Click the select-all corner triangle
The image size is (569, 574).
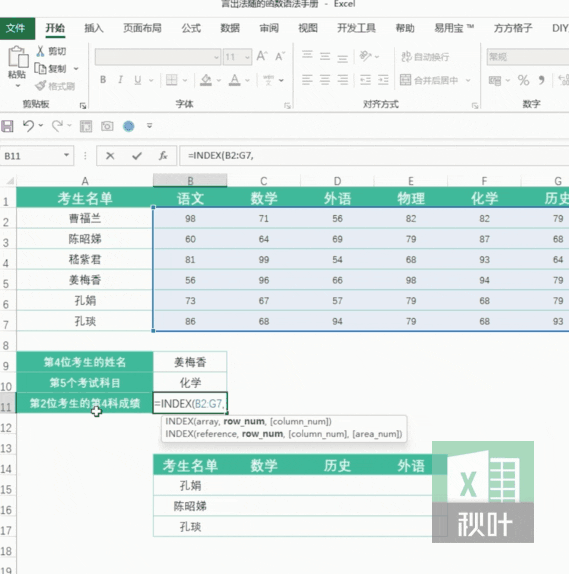tap(9, 181)
